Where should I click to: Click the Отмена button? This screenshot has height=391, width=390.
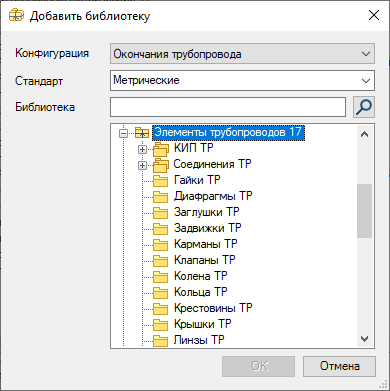pos(339,366)
